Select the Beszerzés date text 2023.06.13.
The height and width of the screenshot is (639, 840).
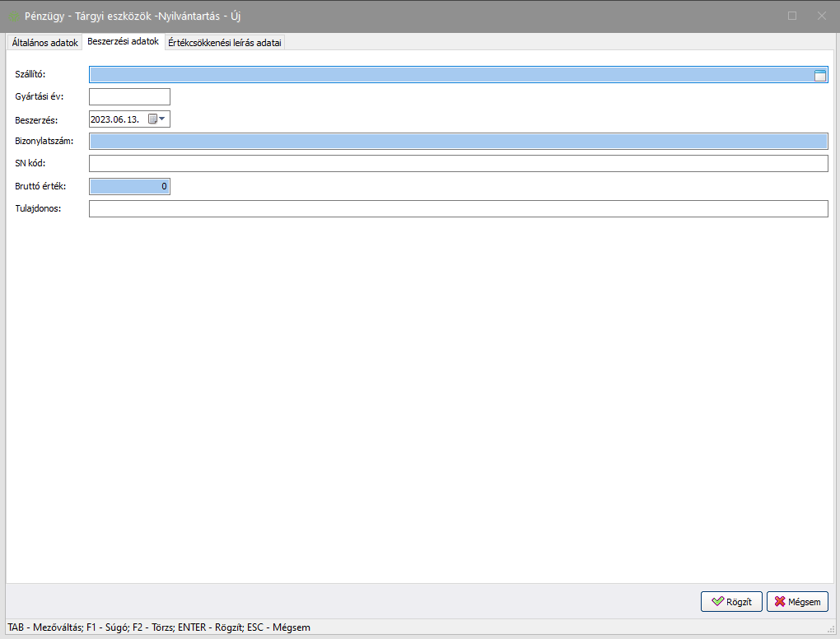tap(115, 119)
